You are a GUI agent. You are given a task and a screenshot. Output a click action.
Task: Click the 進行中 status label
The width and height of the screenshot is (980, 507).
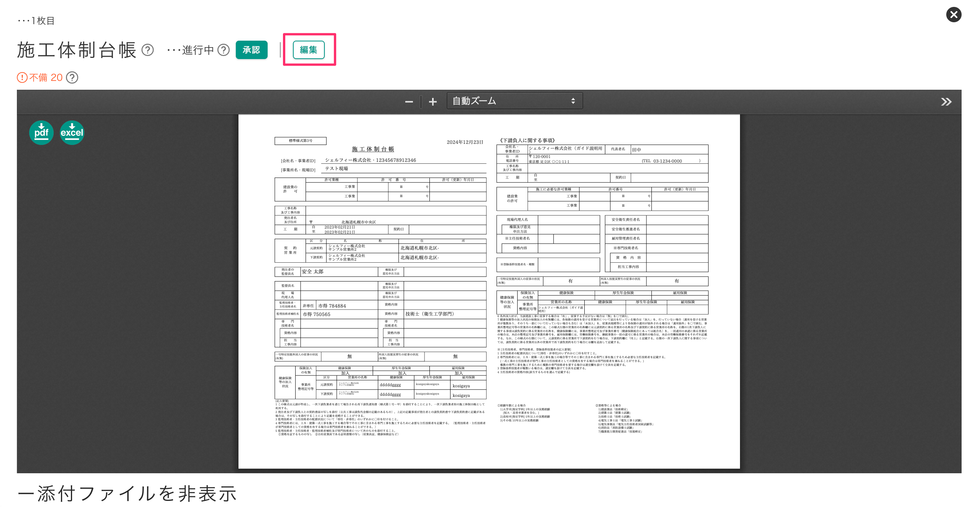(197, 50)
